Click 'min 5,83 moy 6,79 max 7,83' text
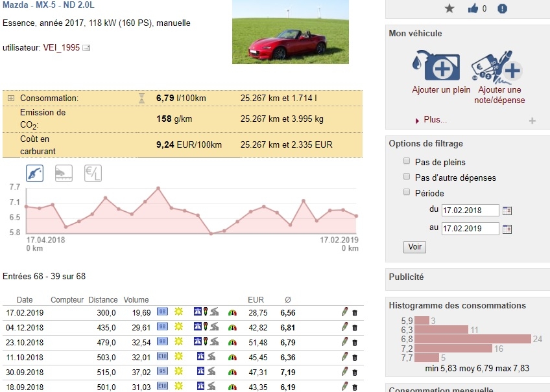 (x=477, y=369)
